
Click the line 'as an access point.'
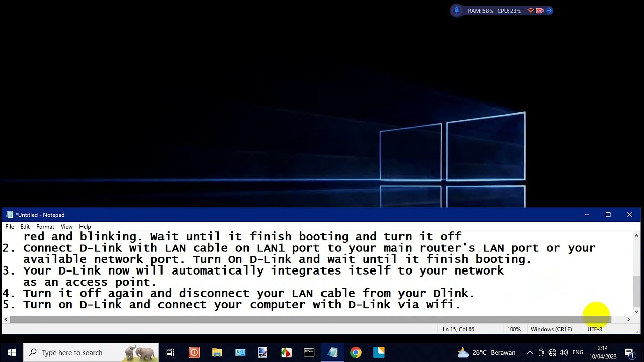tap(90, 282)
